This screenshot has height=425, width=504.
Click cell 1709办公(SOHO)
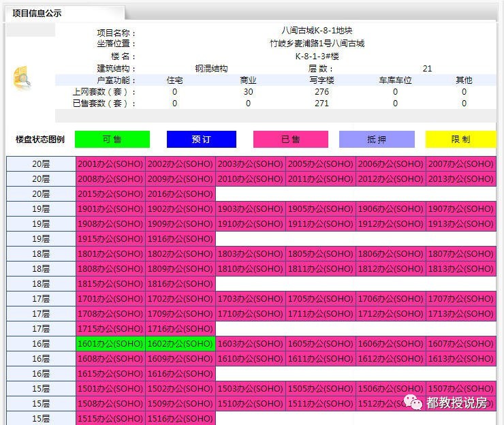tap(180, 314)
